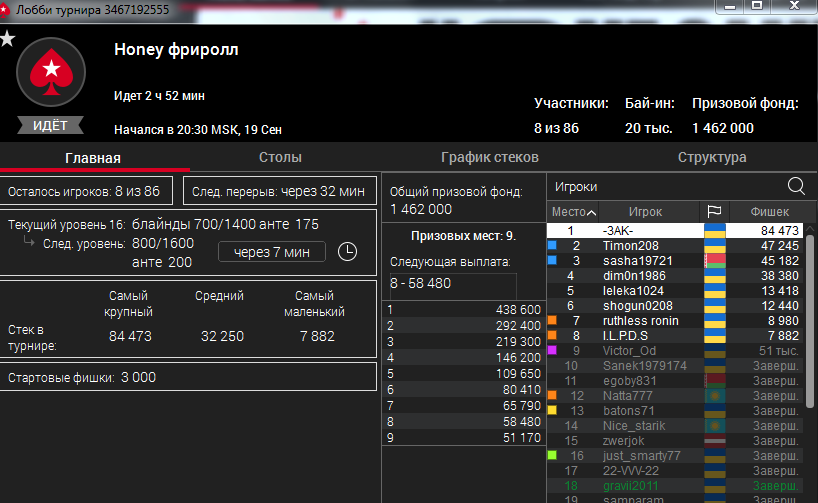Image resolution: width=818 pixels, height=503 pixels.
Task: Select player 22-VVV-22 row
Action: pos(675,471)
